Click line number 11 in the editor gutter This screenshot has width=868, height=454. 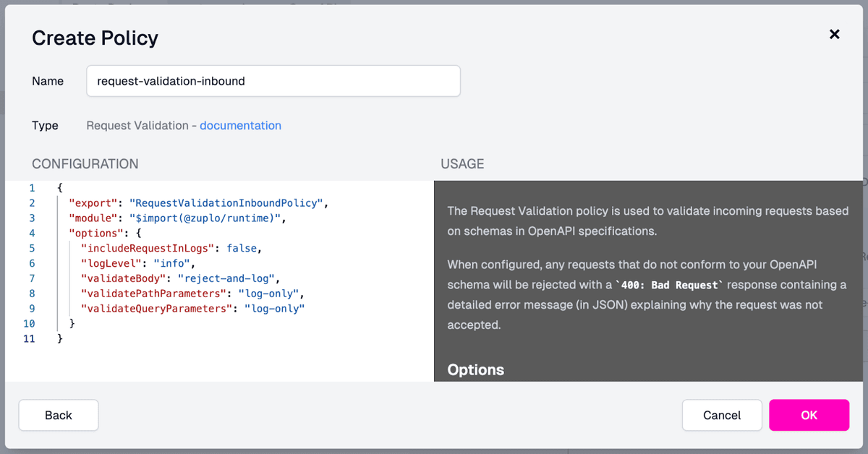tap(29, 339)
